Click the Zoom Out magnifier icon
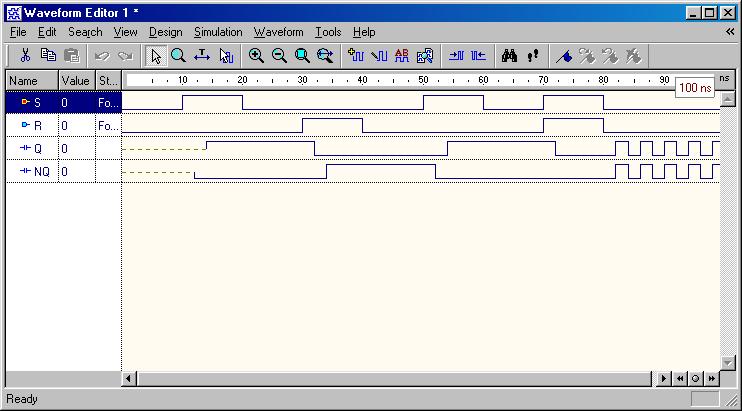 [x=279, y=56]
